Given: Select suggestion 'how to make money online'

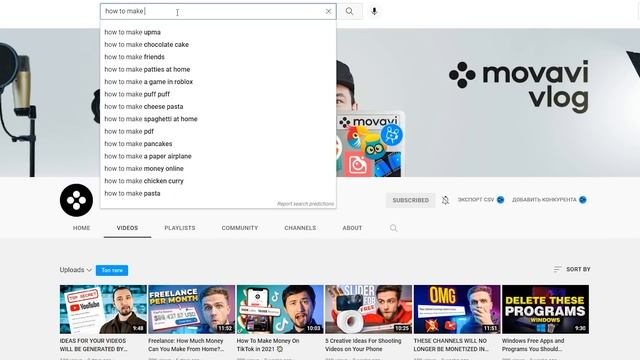Looking at the screenshot, I should [218, 169].
